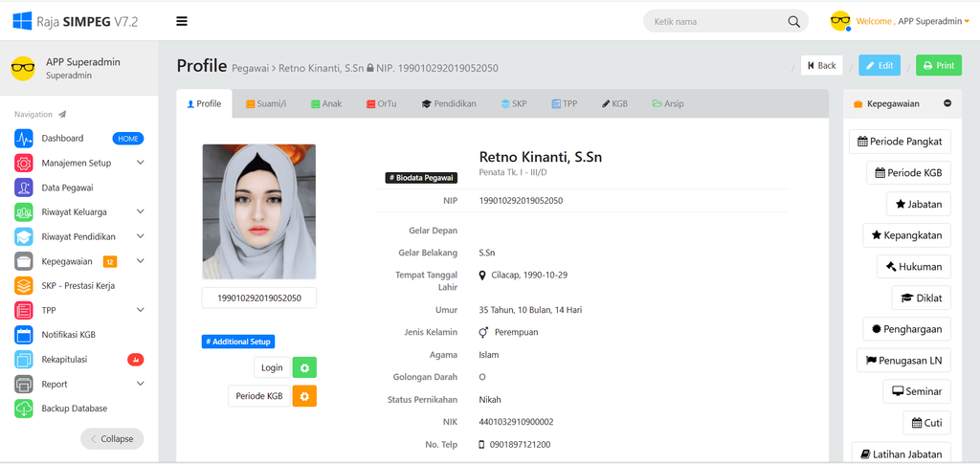Click the green Print button
This screenshot has width=980, height=464.
(x=939, y=66)
